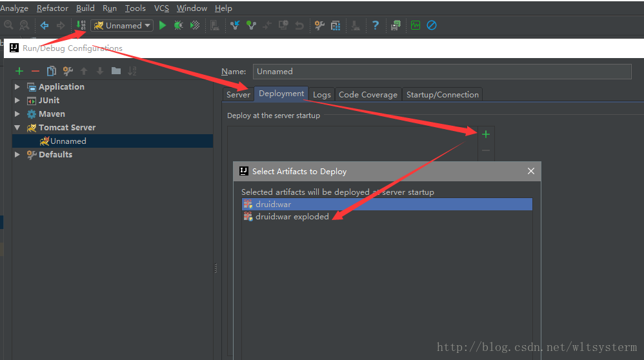The height and width of the screenshot is (360, 644).
Task: Expand the Defaults tree node
Action: click(x=17, y=154)
